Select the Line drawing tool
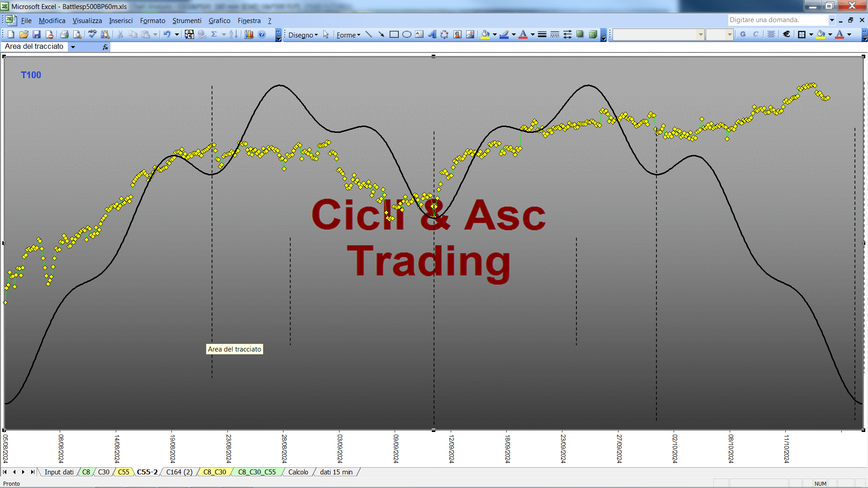The image size is (868, 488). (x=369, y=35)
